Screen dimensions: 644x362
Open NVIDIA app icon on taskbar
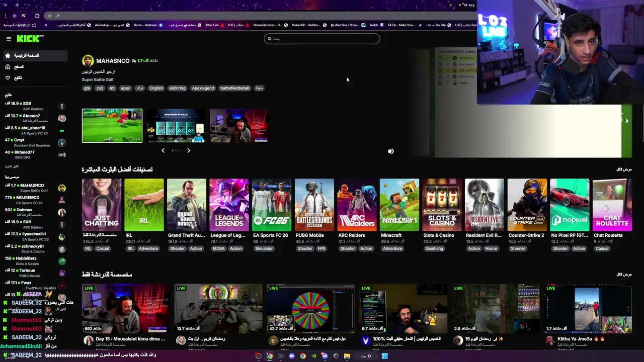click(x=313, y=356)
